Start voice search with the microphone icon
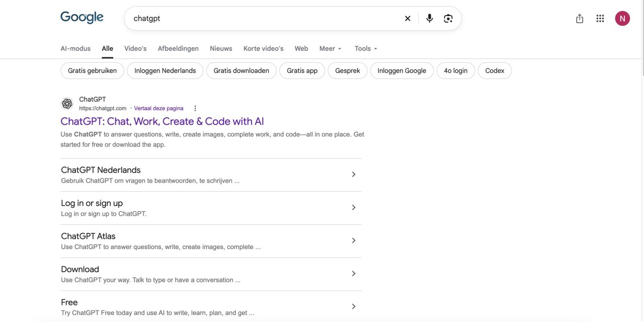Image resolution: width=644 pixels, height=322 pixels. click(x=429, y=19)
